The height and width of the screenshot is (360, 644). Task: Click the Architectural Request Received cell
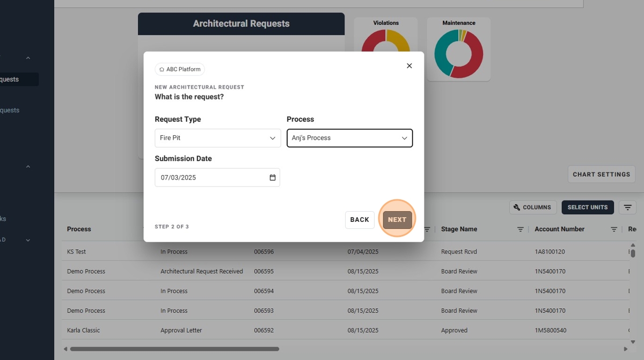point(202,271)
